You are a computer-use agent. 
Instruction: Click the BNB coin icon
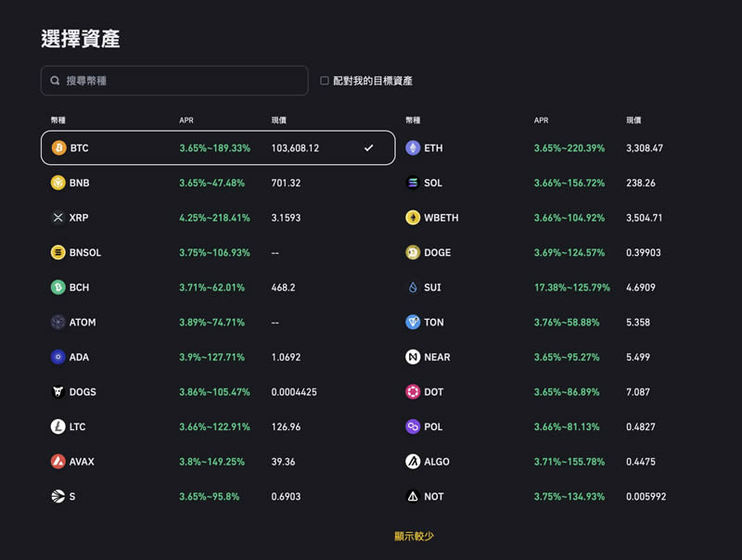click(58, 183)
